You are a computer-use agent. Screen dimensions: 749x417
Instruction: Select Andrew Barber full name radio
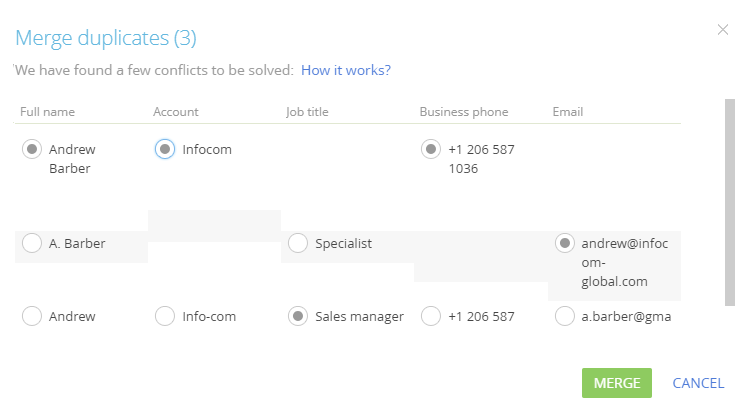(32, 149)
